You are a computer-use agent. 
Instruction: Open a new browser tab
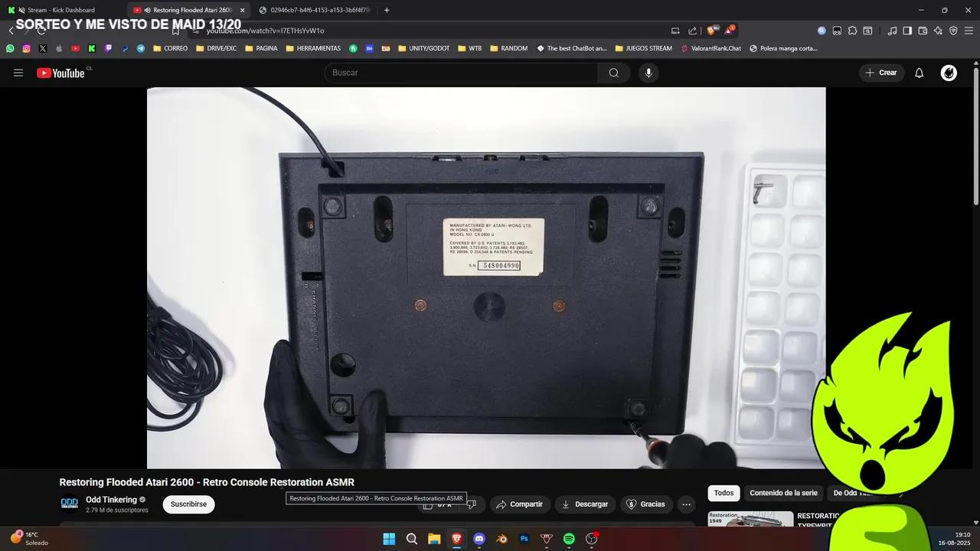pos(387,10)
